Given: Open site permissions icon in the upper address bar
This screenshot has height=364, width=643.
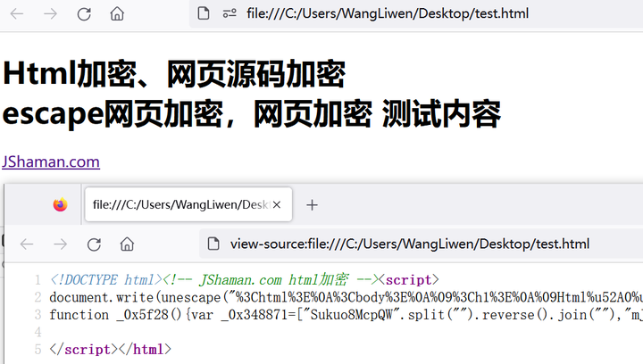Looking at the screenshot, I should pyautogui.click(x=230, y=13).
